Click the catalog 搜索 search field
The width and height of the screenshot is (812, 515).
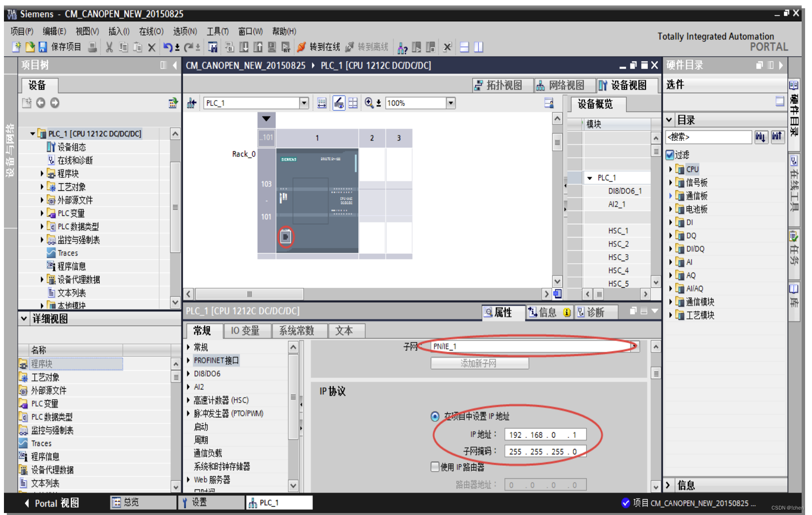click(x=708, y=137)
